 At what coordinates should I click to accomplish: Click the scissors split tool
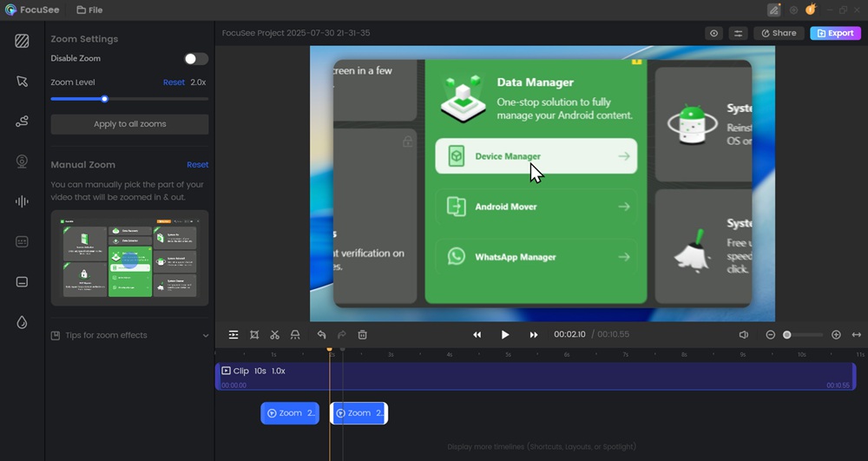click(274, 335)
